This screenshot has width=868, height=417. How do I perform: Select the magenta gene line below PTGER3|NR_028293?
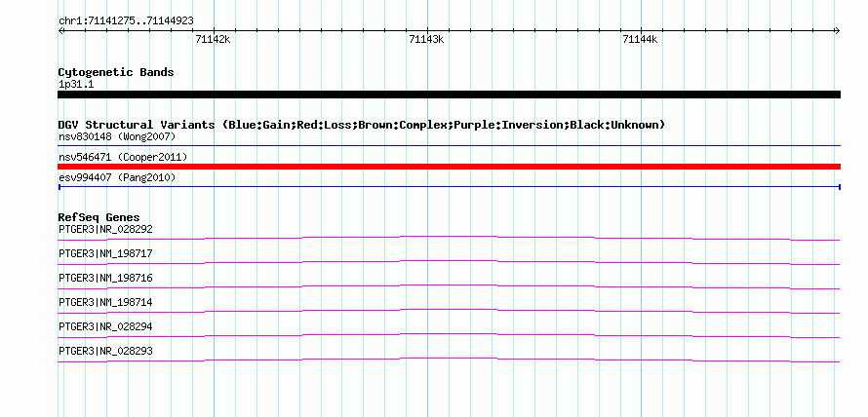(449, 360)
